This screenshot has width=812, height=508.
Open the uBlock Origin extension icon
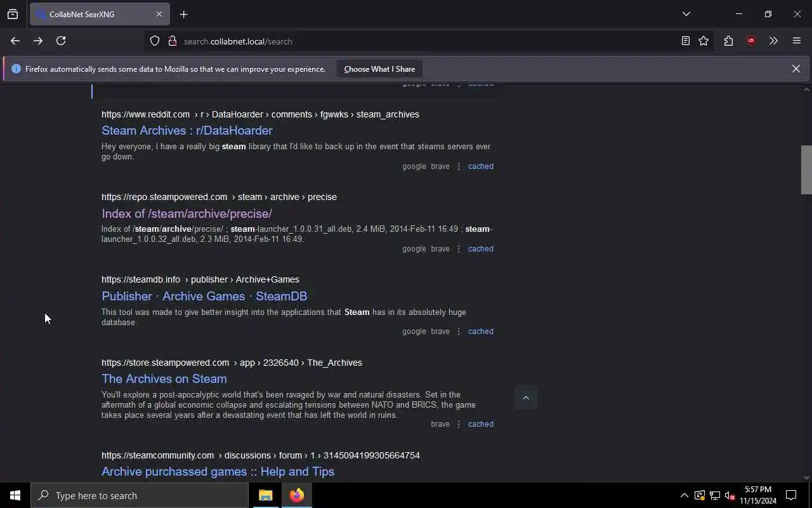tap(751, 41)
